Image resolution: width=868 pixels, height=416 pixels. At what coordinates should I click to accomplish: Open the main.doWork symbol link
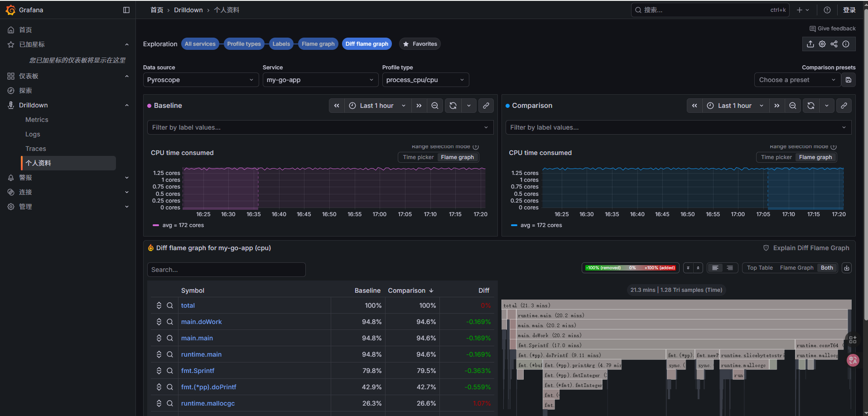[x=201, y=322]
